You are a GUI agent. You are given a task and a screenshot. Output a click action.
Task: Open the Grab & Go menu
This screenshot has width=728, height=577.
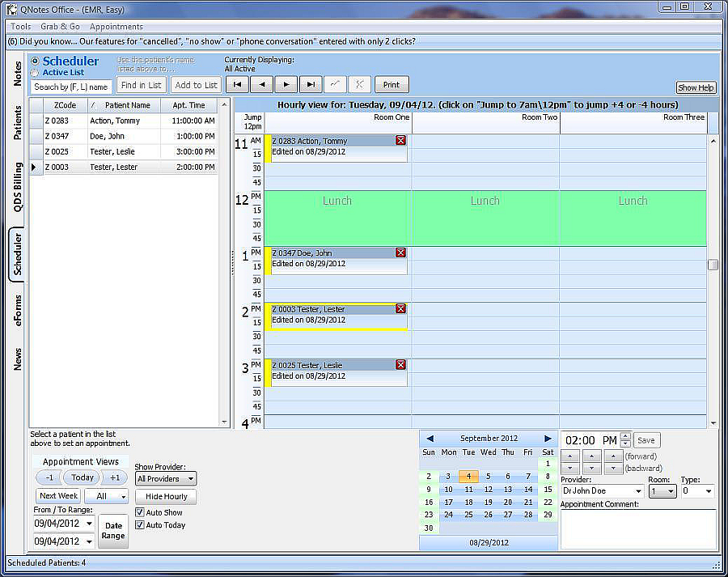tap(60, 27)
